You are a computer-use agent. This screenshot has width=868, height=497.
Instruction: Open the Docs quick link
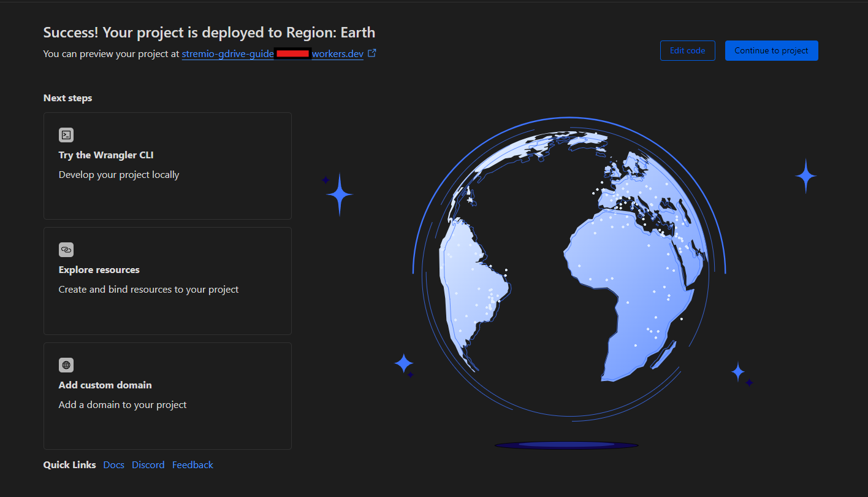114,465
